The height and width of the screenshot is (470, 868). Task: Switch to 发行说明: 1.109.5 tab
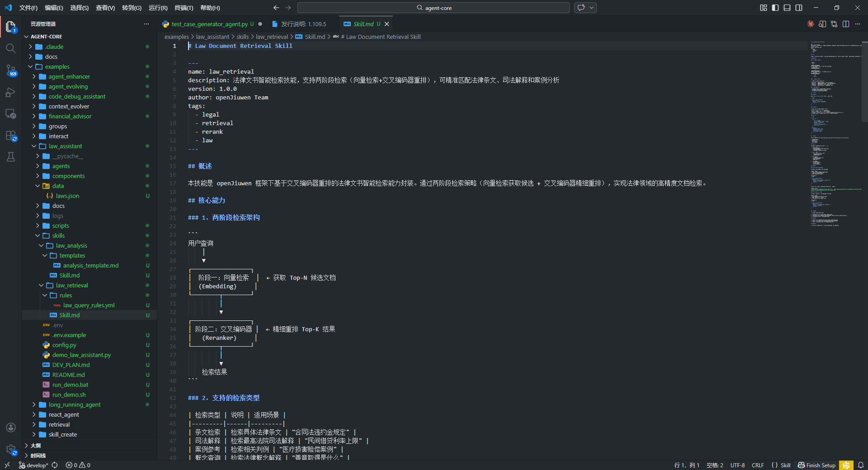[303, 24]
